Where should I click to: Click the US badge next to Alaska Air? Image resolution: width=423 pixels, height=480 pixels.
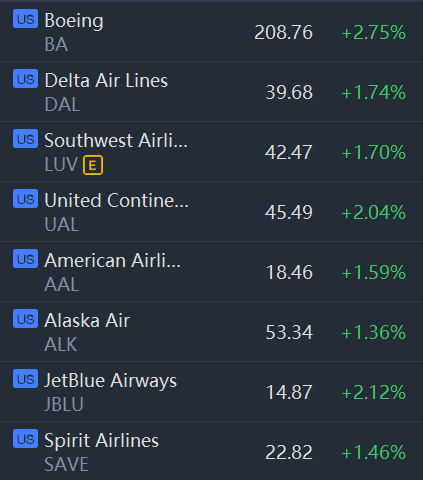(x=25, y=319)
